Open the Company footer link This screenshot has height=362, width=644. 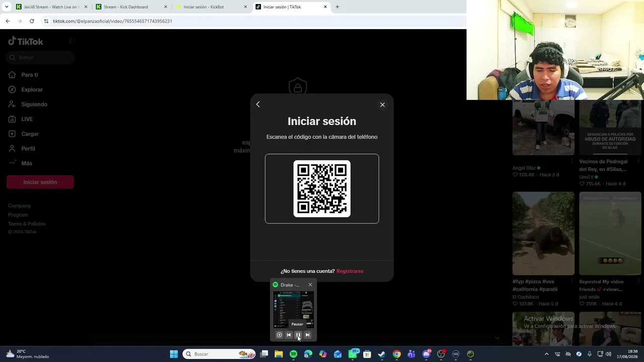19,206
